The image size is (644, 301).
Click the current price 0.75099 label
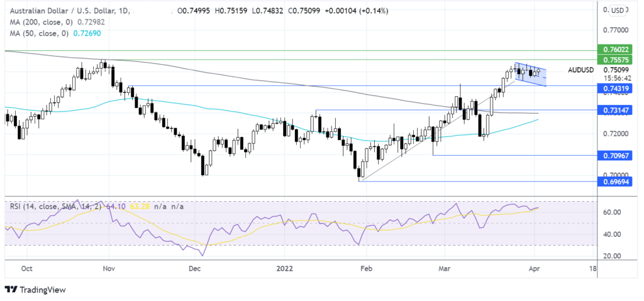pos(616,70)
